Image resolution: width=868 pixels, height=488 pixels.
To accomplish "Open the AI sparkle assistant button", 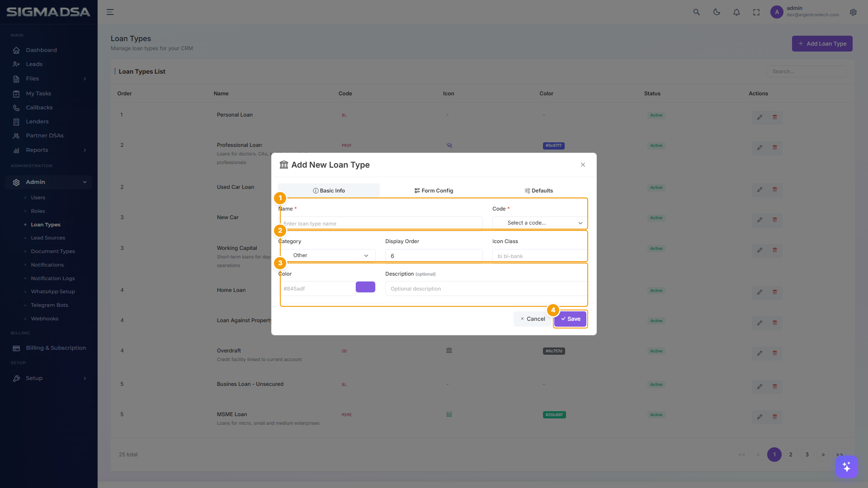I will (846, 466).
